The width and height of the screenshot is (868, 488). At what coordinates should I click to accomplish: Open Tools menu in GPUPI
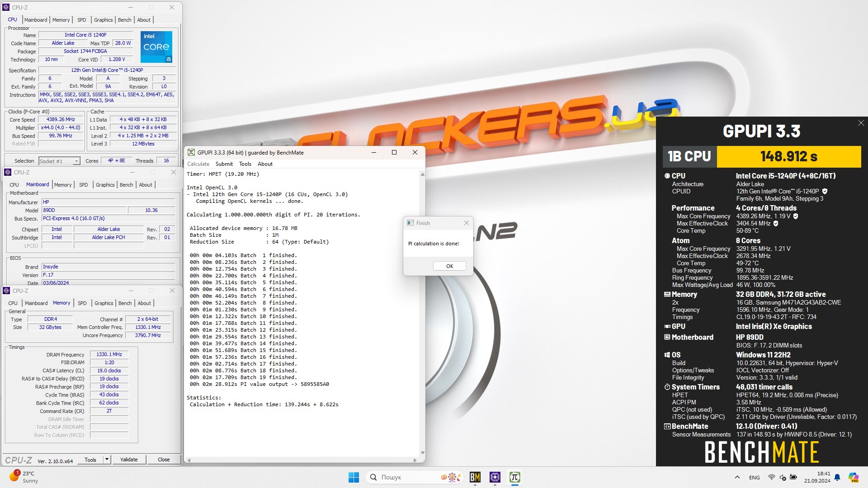(x=245, y=164)
